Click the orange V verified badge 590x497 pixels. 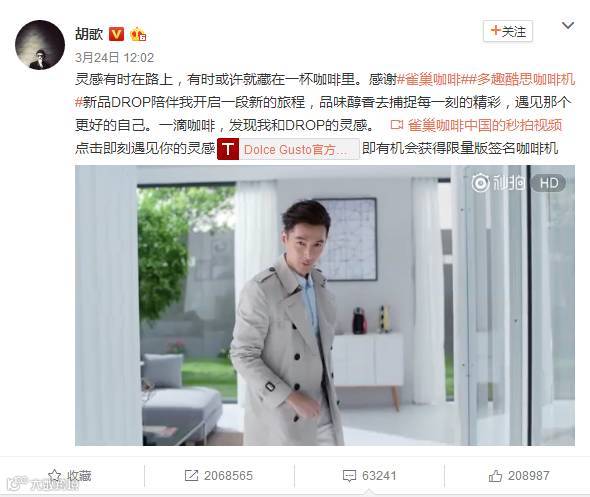116,34
